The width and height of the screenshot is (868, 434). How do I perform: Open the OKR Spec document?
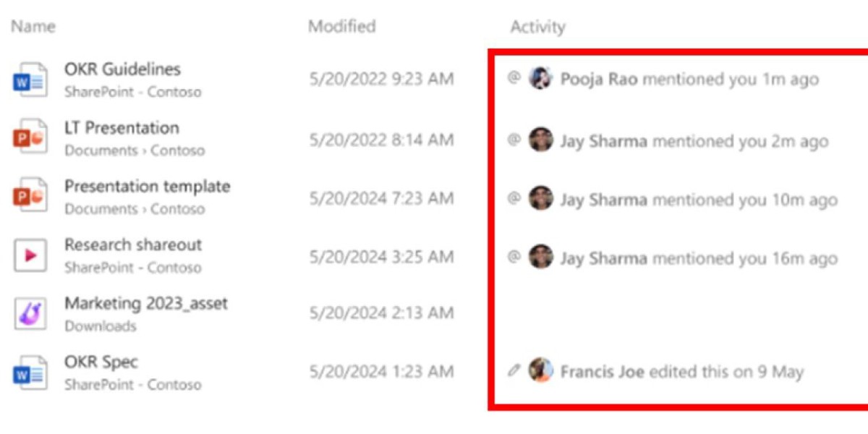tap(101, 362)
